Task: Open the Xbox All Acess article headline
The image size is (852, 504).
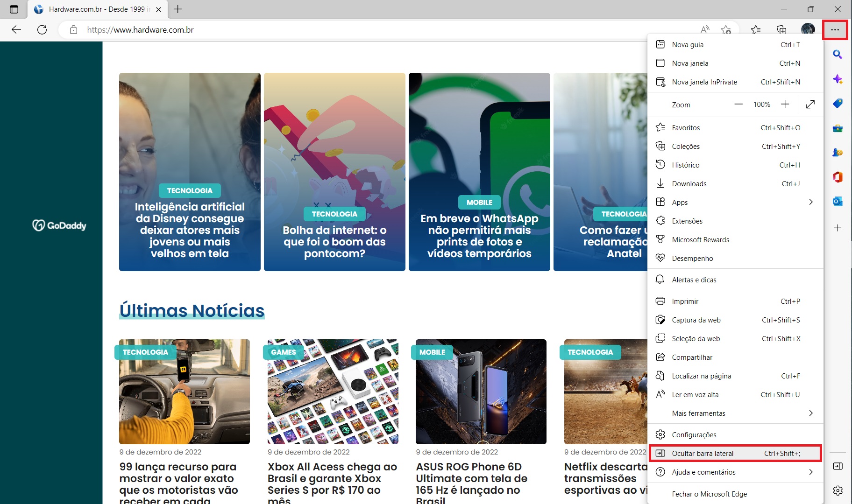Action: coord(332,483)
